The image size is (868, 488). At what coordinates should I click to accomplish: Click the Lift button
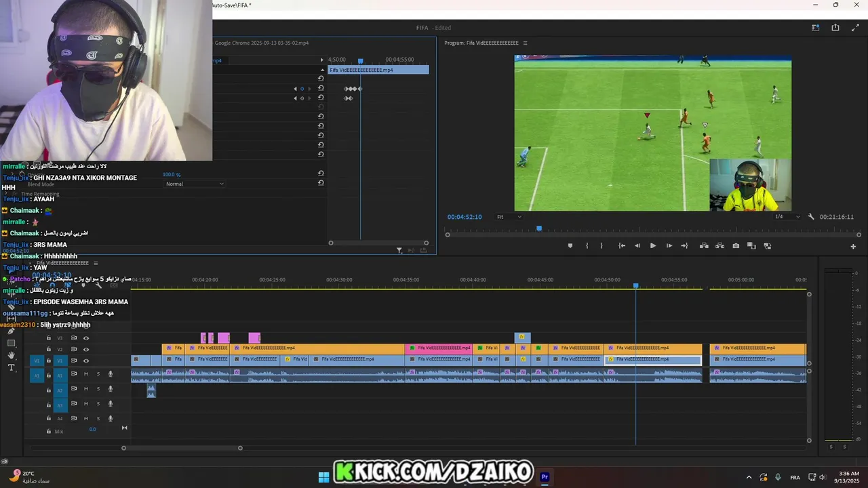[704, 246]
